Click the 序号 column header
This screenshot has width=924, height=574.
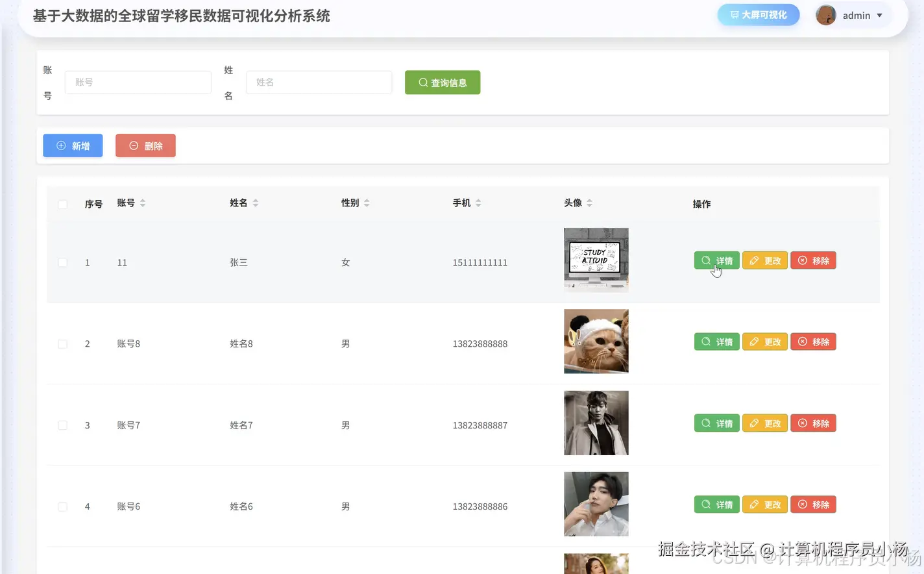(93, 204)
